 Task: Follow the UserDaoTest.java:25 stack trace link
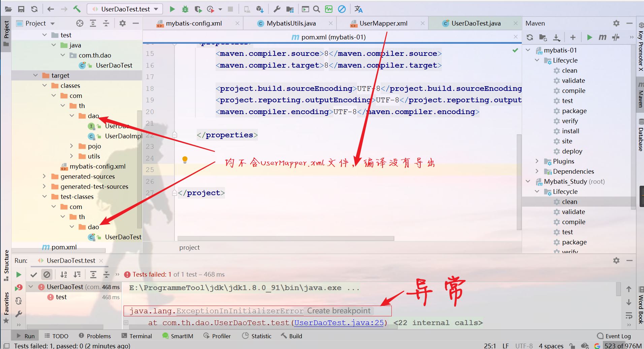click(x=339, y=323)
